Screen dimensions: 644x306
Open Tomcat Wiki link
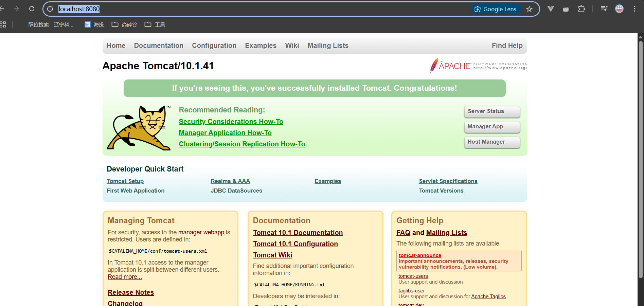[272, 255]
